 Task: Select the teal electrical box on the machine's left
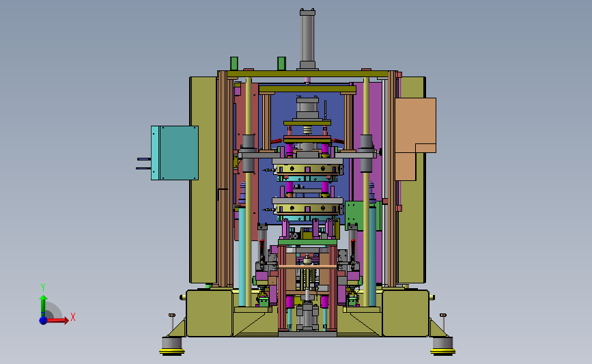point(175,153)
